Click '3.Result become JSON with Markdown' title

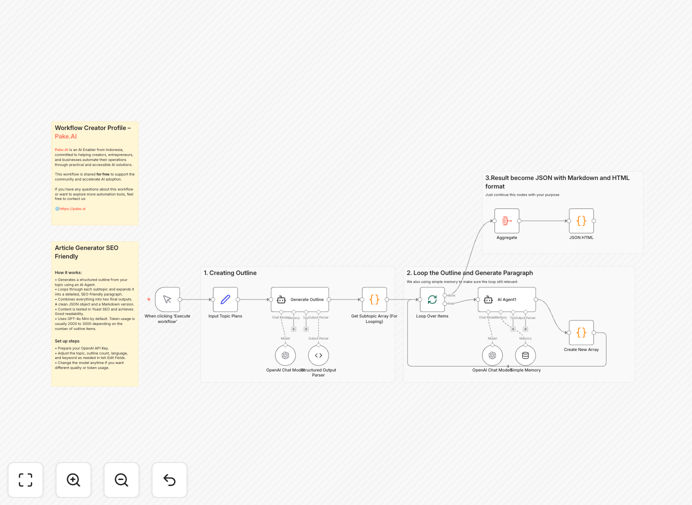pyautogui.click(x=557, y=182)
